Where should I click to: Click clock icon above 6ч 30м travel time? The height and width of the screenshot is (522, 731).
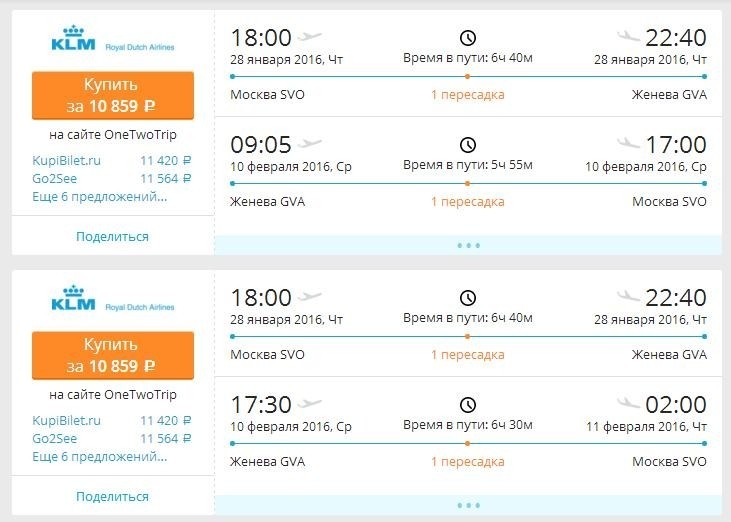click(x=468, y=405)
